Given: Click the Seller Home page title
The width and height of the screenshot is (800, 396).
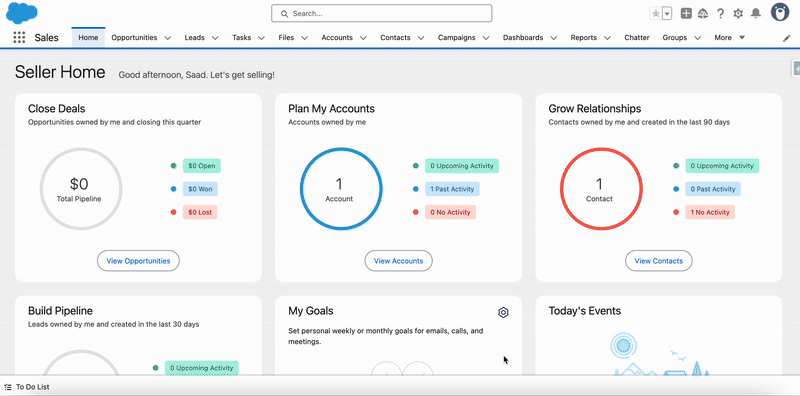Looking at the screenshot, I should pos(60,72).
